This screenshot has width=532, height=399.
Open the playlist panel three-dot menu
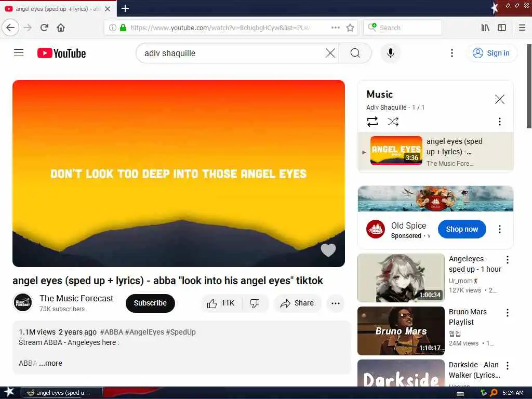coord(499,122)
